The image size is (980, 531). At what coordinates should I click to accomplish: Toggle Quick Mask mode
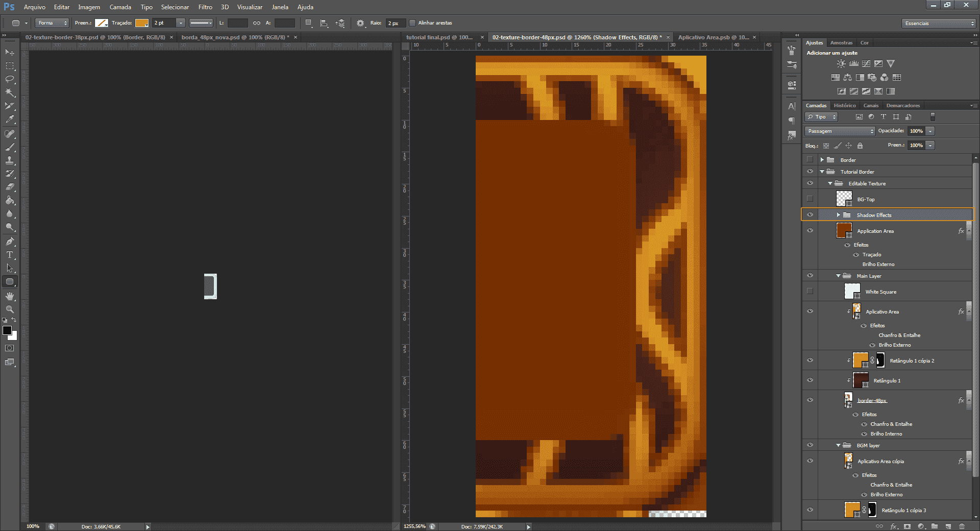pos(10,348)
